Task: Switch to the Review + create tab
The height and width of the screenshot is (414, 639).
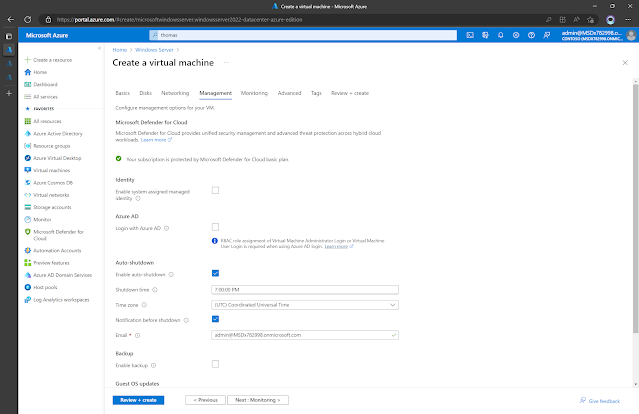Action: (350, 93)
